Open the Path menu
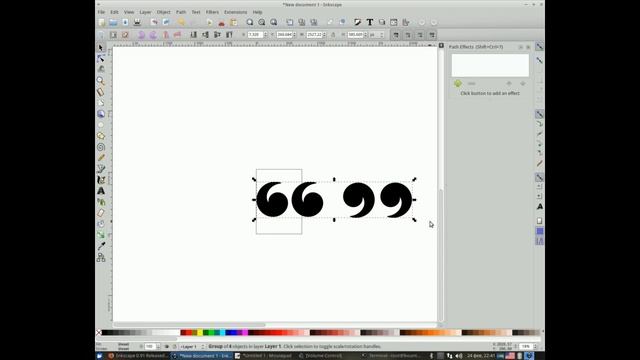The height and width of the screenshot is (360, 640). pyautogui.click(x=181, y=12)
